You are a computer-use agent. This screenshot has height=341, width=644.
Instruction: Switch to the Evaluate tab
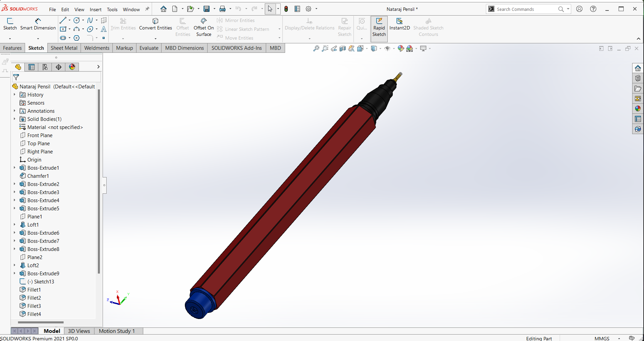tap(149, 48)
